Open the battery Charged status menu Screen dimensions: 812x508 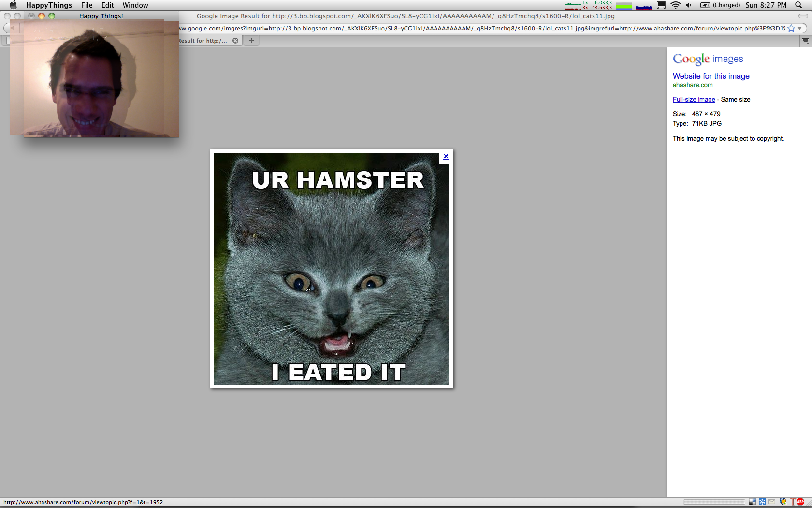[720, 5]
